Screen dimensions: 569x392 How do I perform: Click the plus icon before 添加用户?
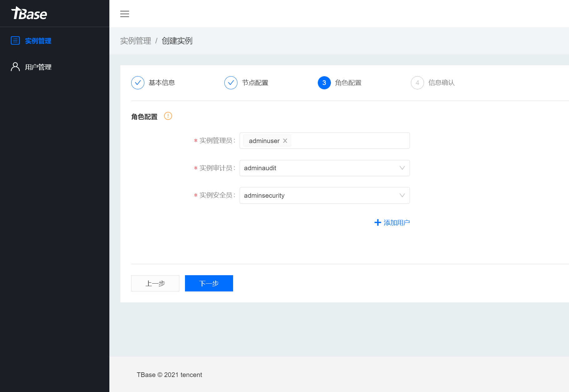point(377,222)
